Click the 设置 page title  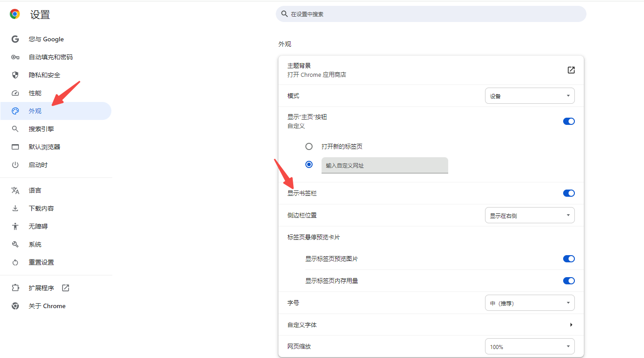coord(40,14)
